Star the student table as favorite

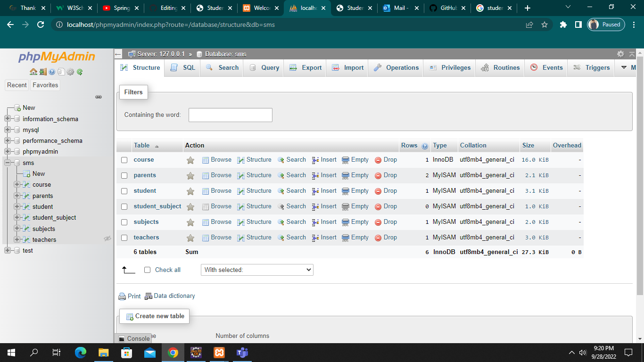coord(190,191)
